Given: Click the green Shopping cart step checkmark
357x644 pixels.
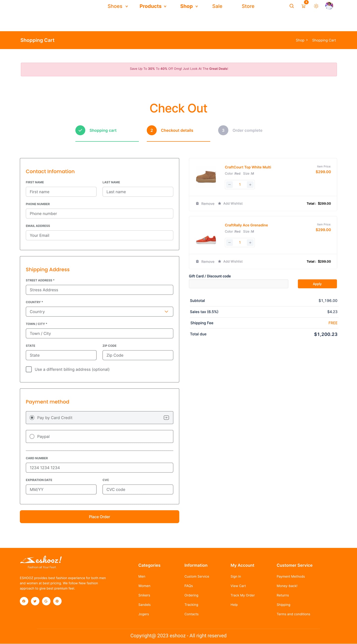Looking at the screenshot, I should [80, 130].
